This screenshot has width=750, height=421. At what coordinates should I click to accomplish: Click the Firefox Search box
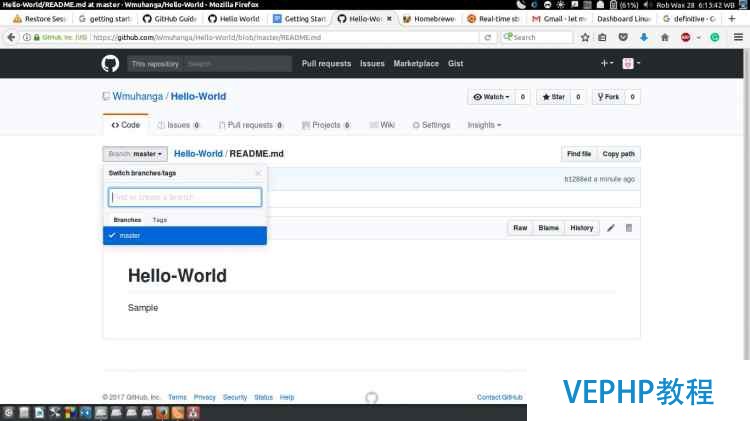[537, 37]
